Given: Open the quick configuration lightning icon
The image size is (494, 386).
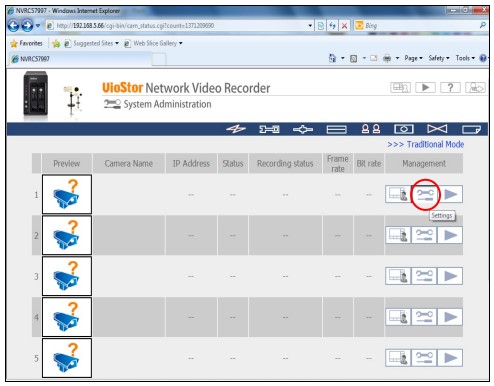Looking at the screenshot, I should (236, 129).
